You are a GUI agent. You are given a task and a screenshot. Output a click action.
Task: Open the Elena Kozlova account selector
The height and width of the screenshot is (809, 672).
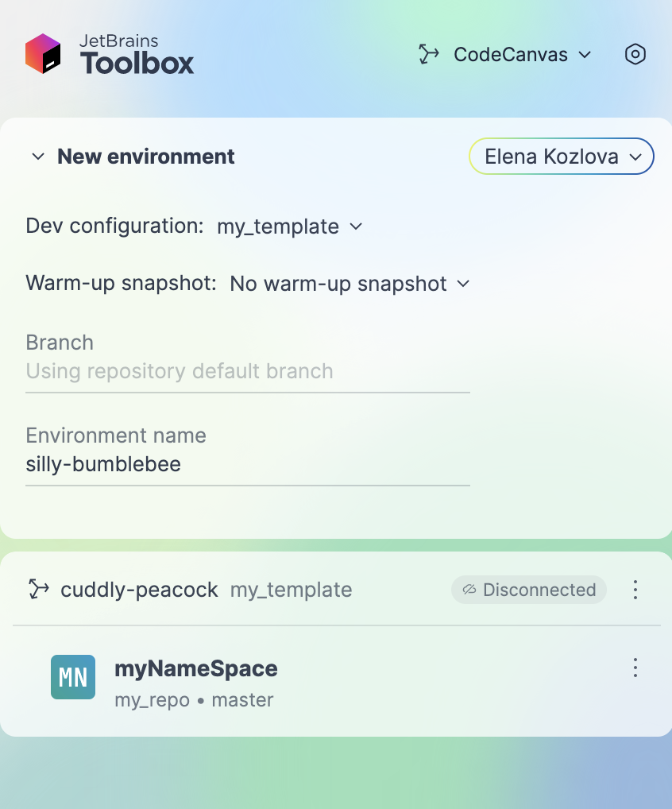point(561,157)
